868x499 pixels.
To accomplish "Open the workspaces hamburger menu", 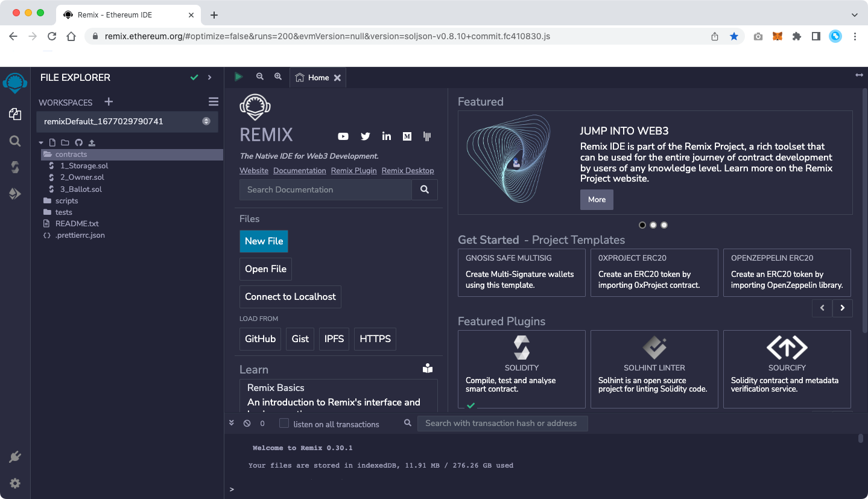I will click(x=214, y=102).
